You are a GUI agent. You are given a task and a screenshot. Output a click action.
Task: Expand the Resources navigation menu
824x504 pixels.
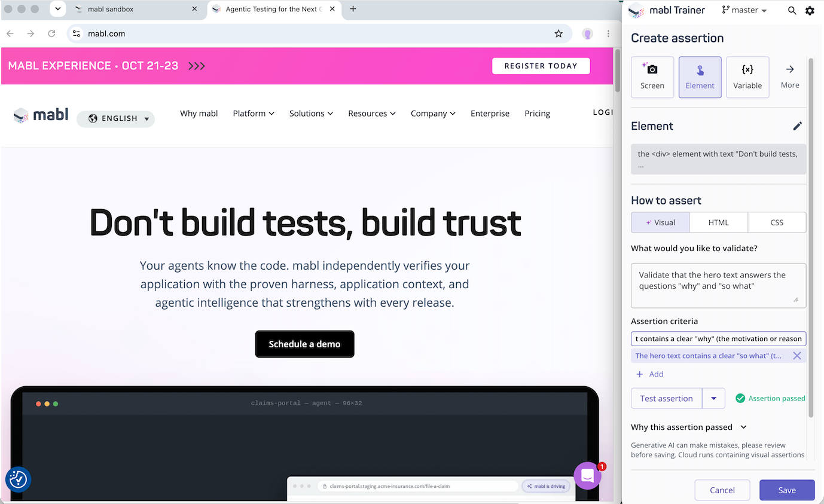click(372, 114)
